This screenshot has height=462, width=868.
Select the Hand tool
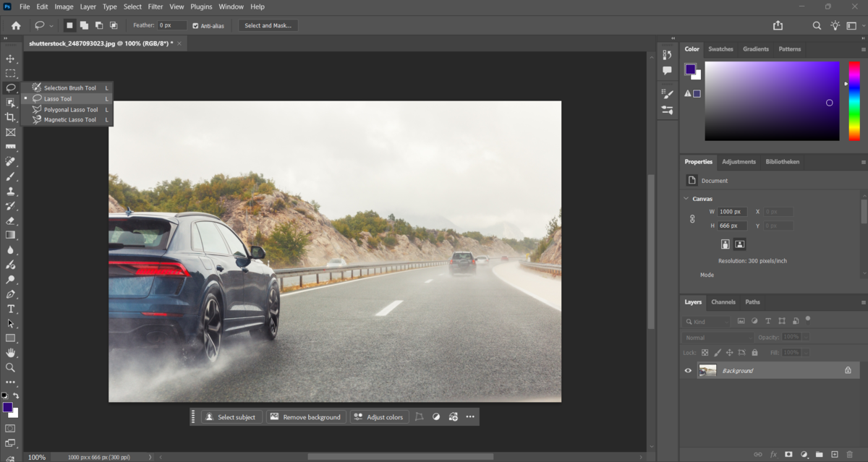[x=10, y=353]
